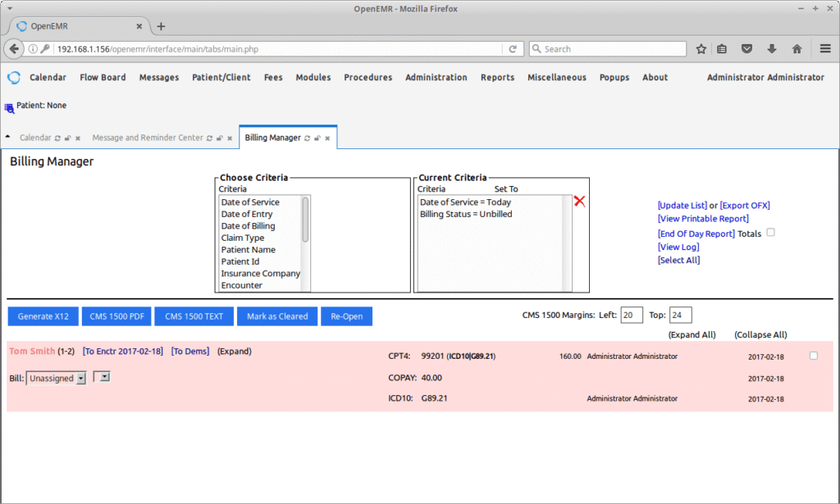The width and height of the screenshot is (840, 504).
Task: Toggle lock on Message and Reminder Center tab
Action: [x=220, y=138]
